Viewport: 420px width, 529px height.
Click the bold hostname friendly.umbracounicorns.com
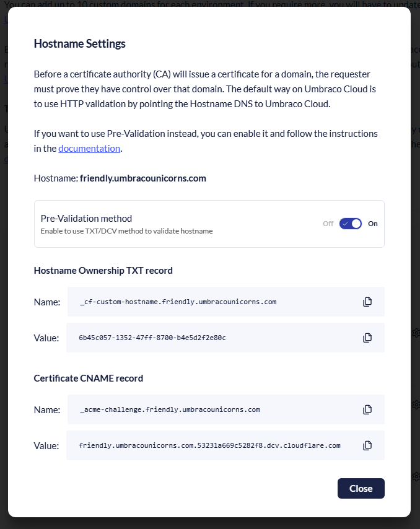pos(143,178)
